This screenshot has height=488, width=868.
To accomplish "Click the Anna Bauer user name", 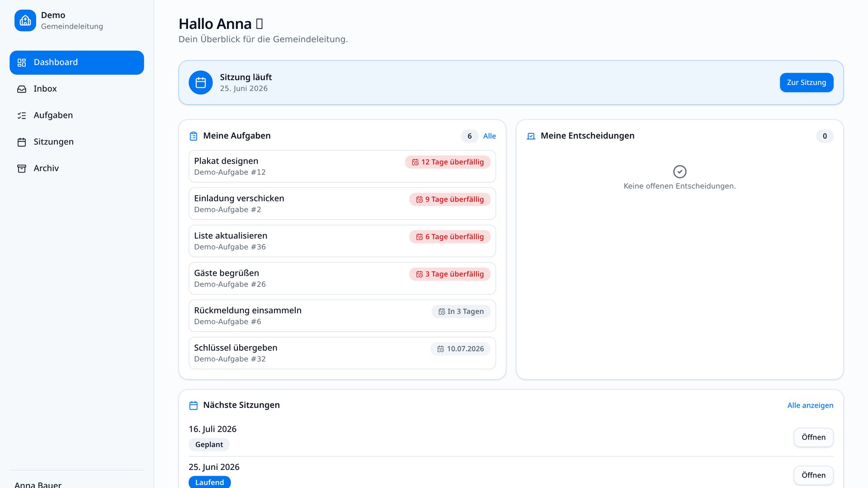I will coord(38,484).
